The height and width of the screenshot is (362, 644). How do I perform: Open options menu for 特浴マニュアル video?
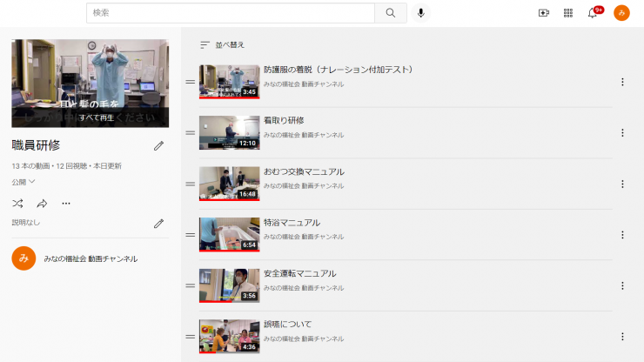[x=622, y=235]
